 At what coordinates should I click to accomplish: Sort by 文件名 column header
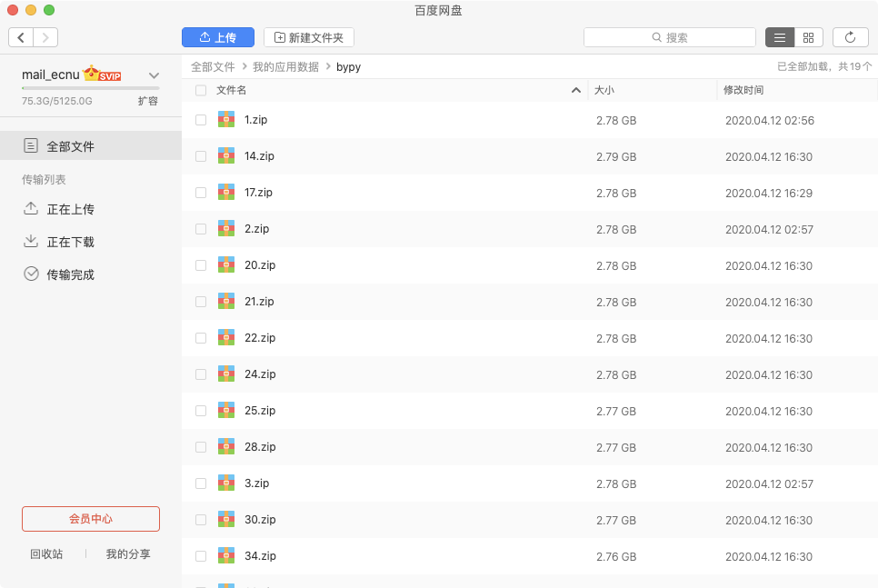coord(231,90)
